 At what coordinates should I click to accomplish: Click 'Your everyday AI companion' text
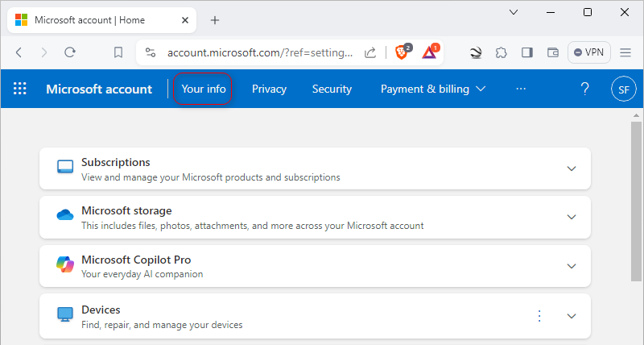coord(142,274)
